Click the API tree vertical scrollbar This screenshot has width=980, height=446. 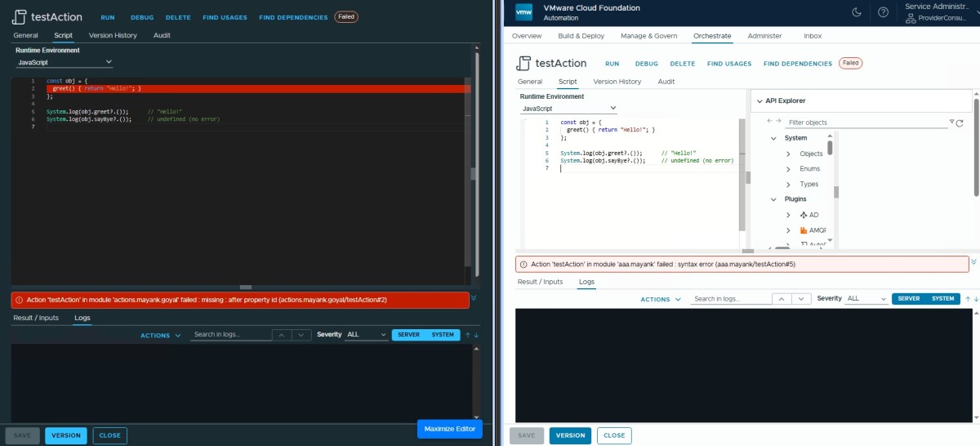coord(830,148)
